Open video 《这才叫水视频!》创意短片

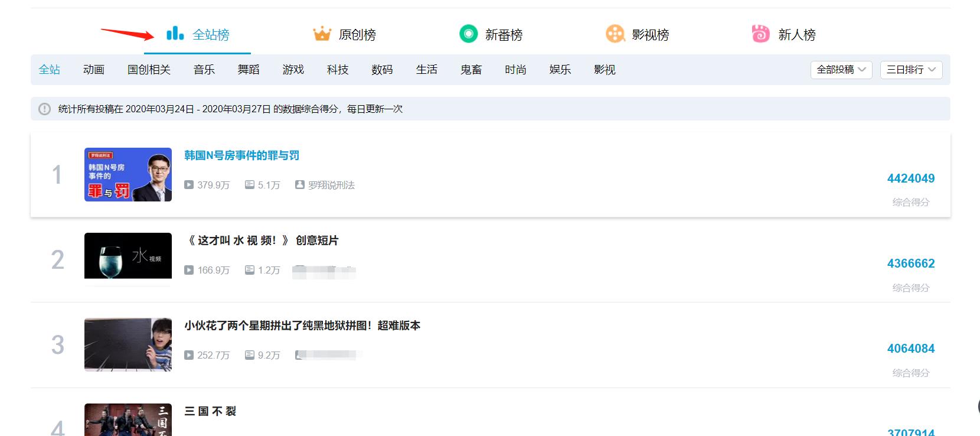coord(262,240)
